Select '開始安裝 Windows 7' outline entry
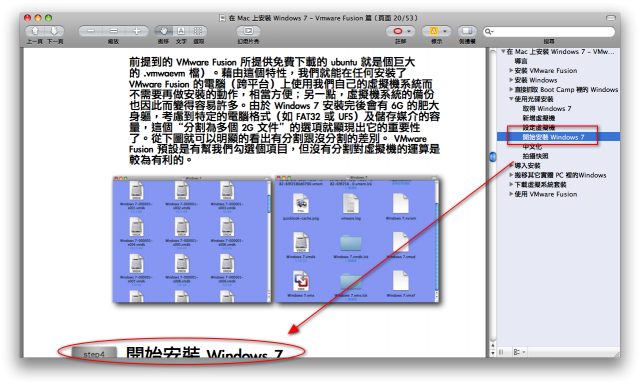The height and width of the screenshot is (385, 640). 553,137
